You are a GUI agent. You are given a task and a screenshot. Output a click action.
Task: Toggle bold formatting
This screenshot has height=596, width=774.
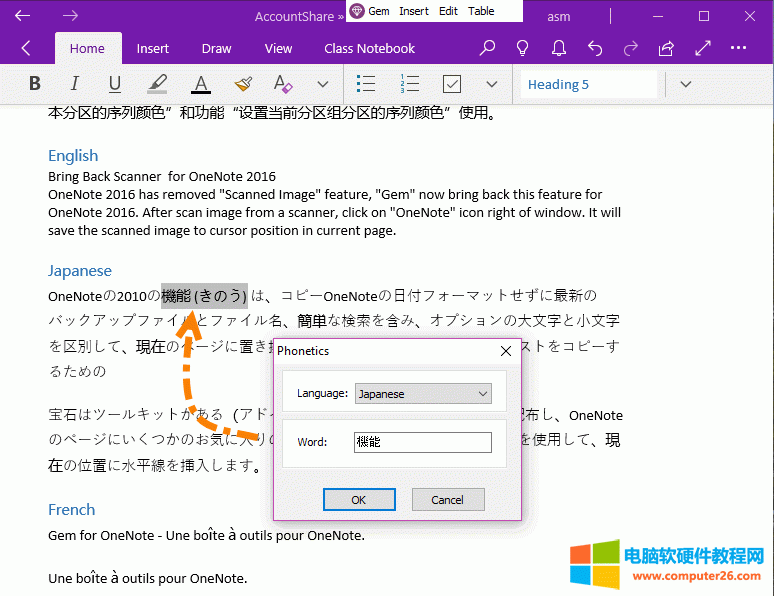tap(35, 84)
